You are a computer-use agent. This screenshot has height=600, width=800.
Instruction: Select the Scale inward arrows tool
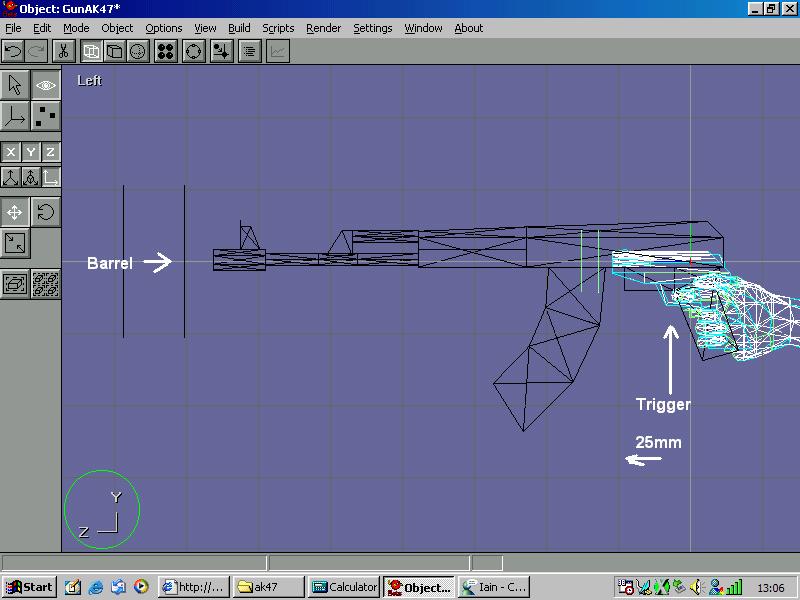15,243
